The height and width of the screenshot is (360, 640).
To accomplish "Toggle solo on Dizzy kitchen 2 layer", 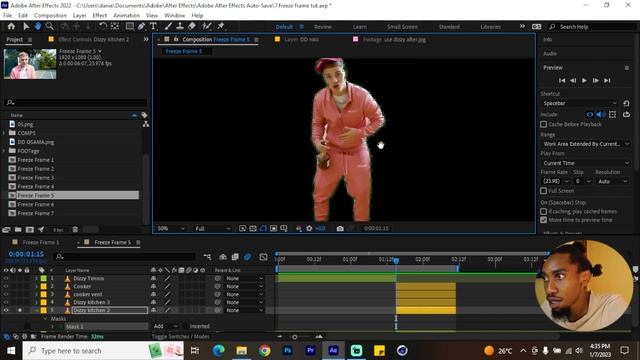I will coord(20,310).
